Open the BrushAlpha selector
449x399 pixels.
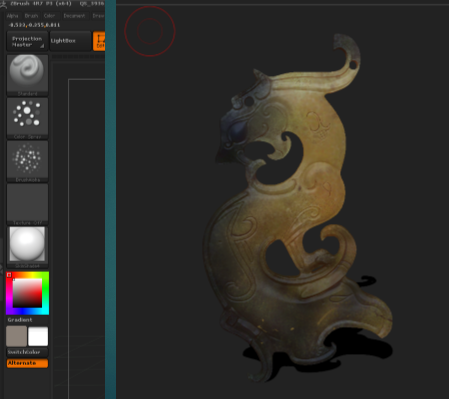27,161
